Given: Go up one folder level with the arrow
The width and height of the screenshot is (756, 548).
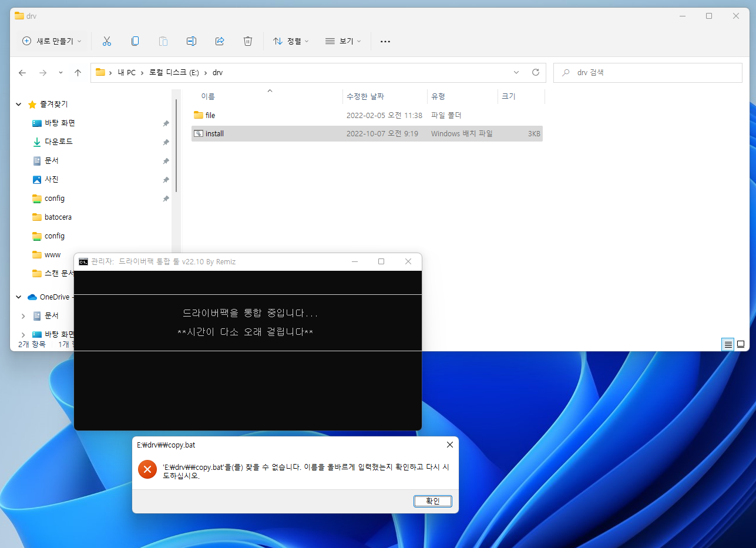Looking at the screenshot, I should (78, 73).
